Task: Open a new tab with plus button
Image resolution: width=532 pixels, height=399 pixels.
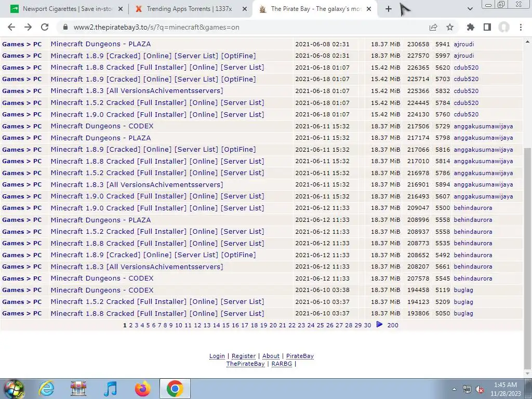Action: pos(389,9)
